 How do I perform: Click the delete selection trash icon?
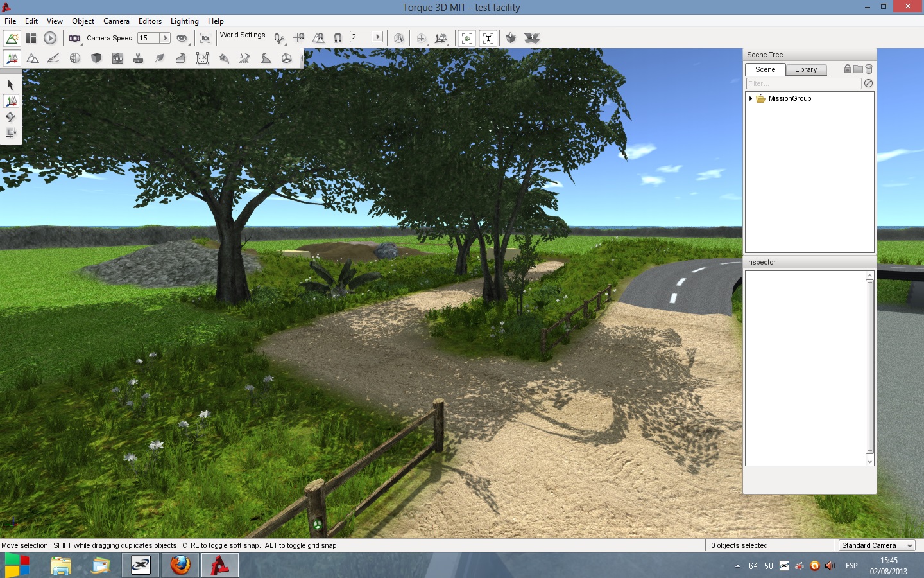(869, 69)
